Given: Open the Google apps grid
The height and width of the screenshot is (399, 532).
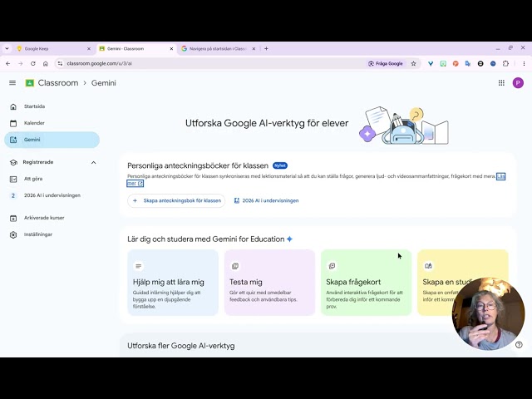Looking at the screenshot, I should [x=501, y=83].
